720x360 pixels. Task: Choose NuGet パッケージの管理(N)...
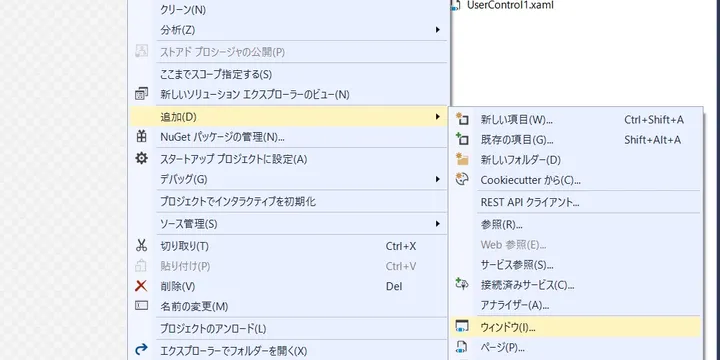point(288,137)
